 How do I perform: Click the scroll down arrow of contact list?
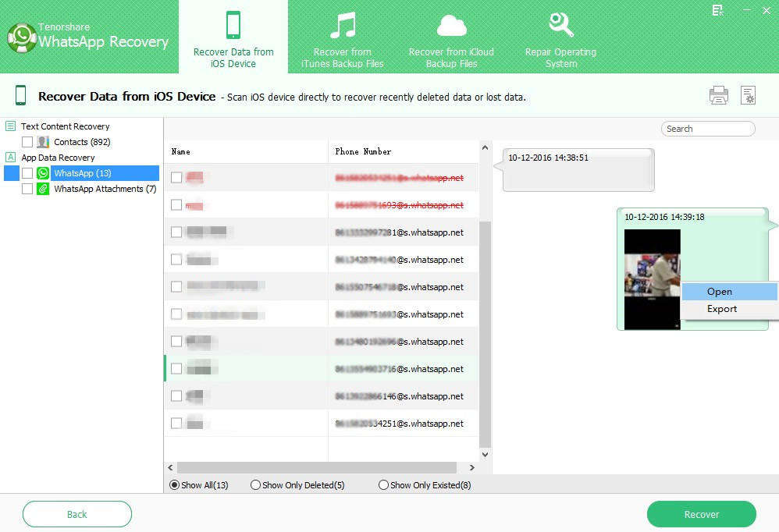(485, 454)
